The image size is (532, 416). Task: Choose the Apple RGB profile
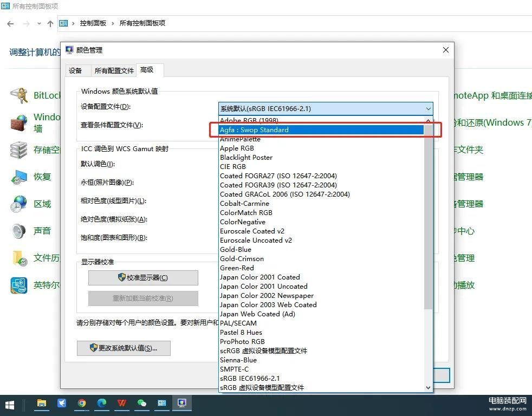click(322, 148)
